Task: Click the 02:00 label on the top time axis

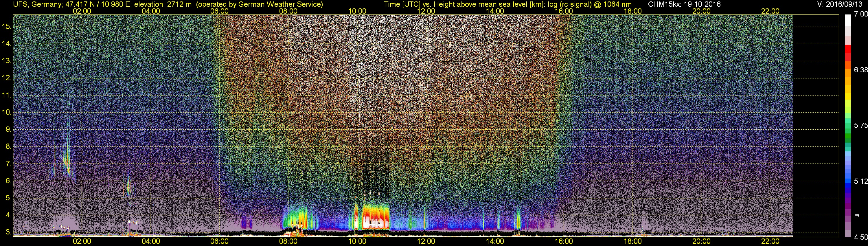Action: pos(82,11)
